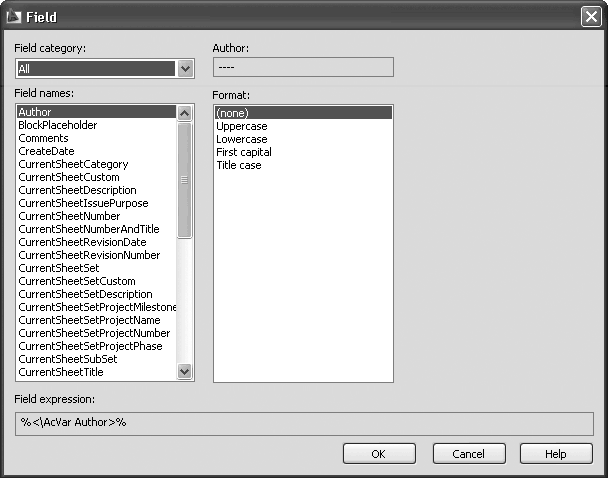Open Help for the Field dialog

(x=556, y=454)
